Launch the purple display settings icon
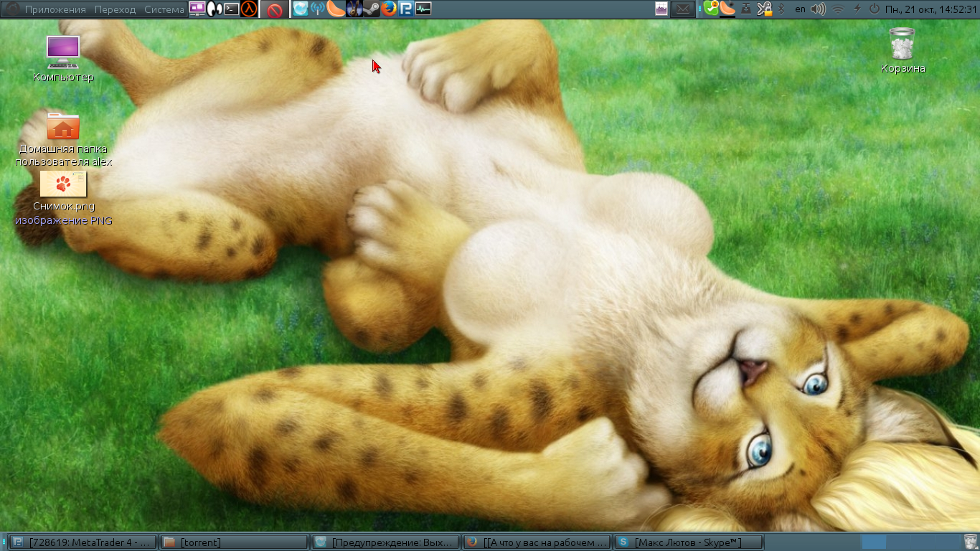The image size is (980, 551). (x=197, y=9)
